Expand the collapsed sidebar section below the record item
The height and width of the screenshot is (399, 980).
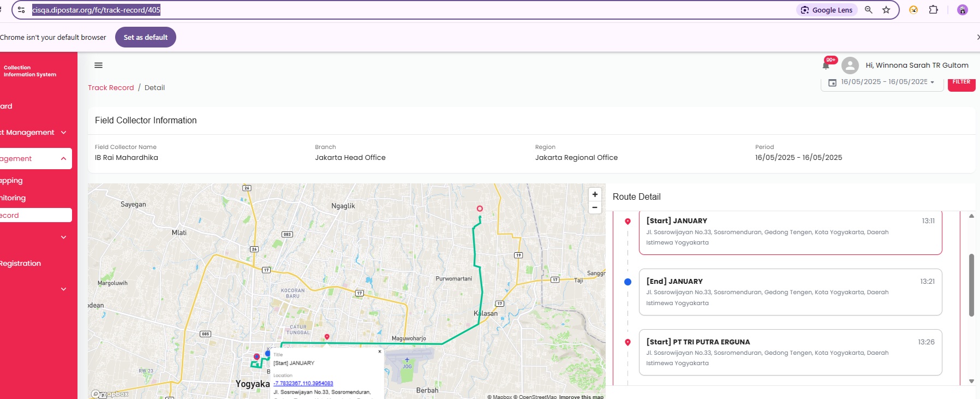[63, 237]
